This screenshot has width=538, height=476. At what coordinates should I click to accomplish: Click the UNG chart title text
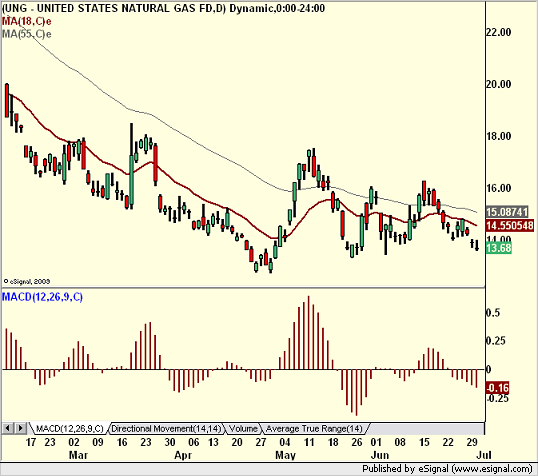[x=163, y=8]
